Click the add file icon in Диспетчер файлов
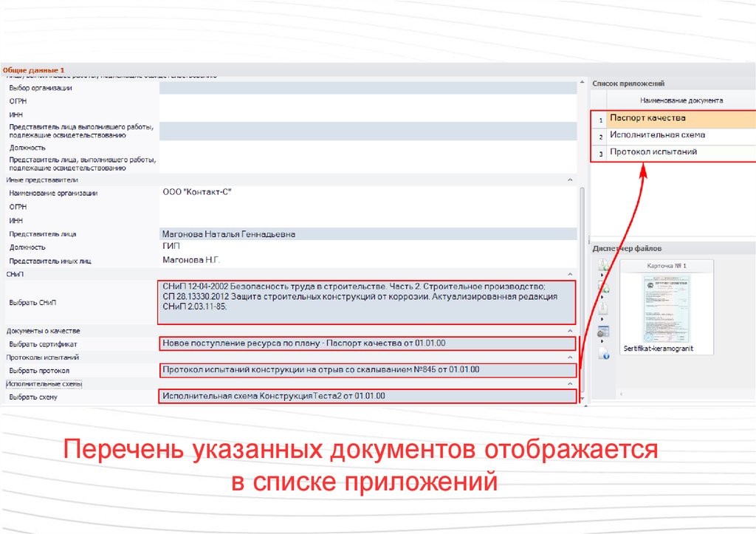Image resolution: width=756 pixels, height=534 pixels. [x=603, y=266]
